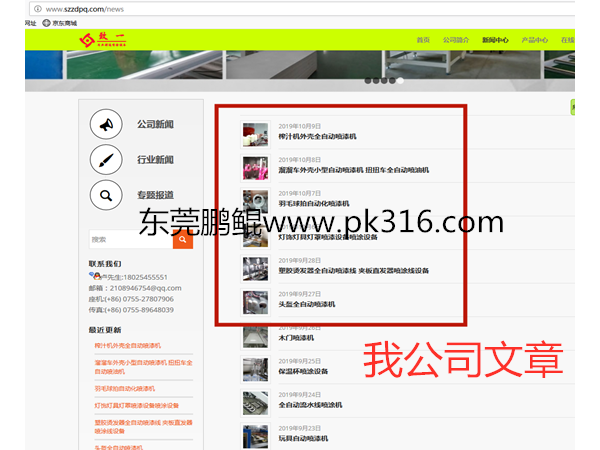Click 传真 number 0755-89648039
This screenshot has height=450, width=600.
[148, 310]
